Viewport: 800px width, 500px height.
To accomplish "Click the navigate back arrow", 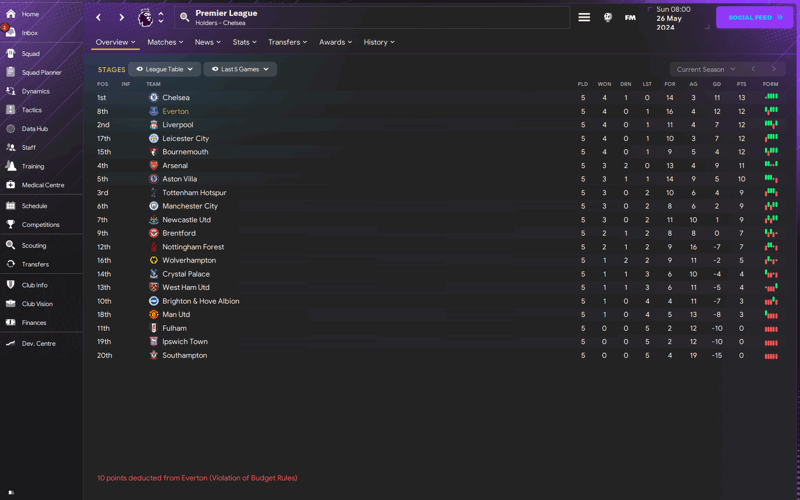I will click(98, 17).
